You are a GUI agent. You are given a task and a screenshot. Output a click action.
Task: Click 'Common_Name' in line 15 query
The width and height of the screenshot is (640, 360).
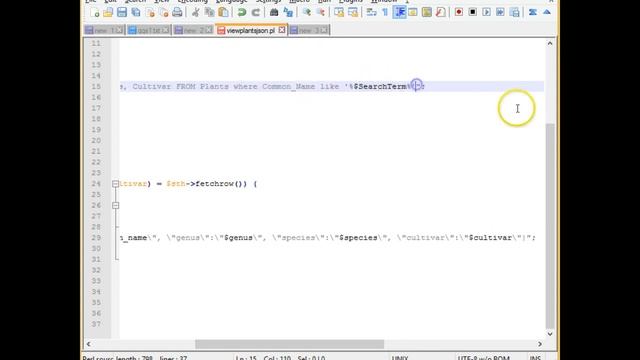coord(289,87)
